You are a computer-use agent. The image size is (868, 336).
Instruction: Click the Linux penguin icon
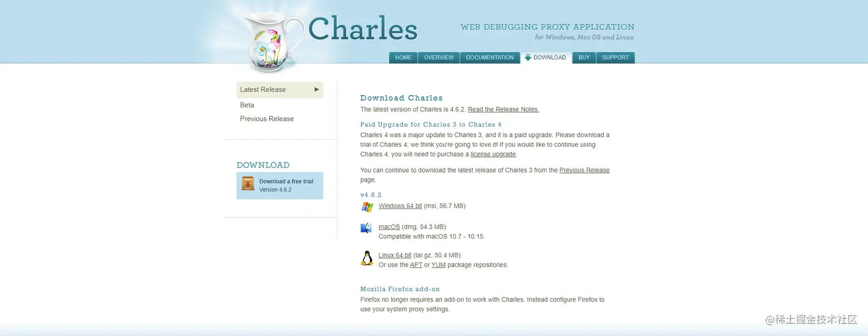click(367, 259)
